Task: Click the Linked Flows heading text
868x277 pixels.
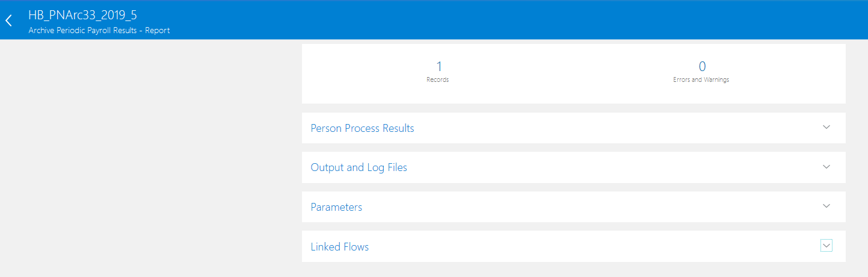Action: [x=339, y=247]
